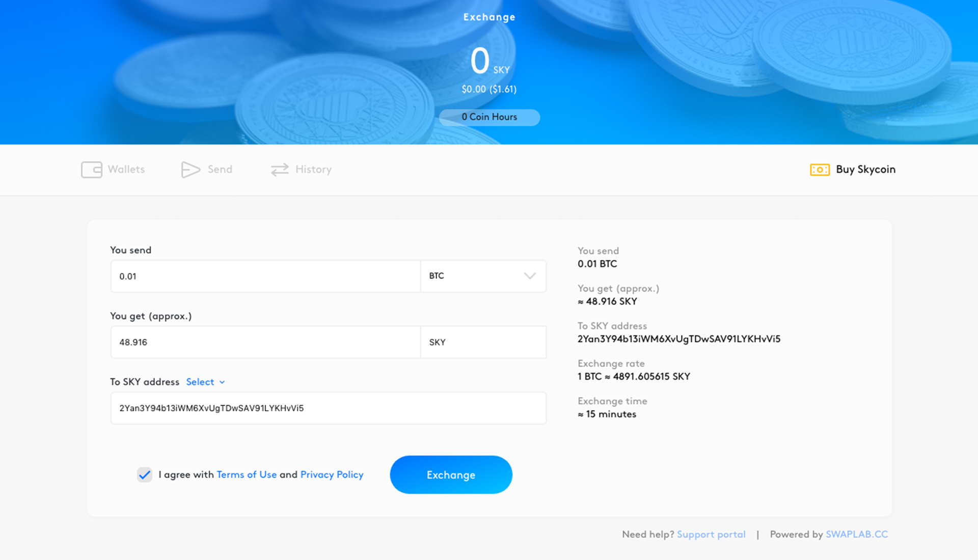
Task: Click the Exchange button to confirm trade
Action: coord(451,474)
